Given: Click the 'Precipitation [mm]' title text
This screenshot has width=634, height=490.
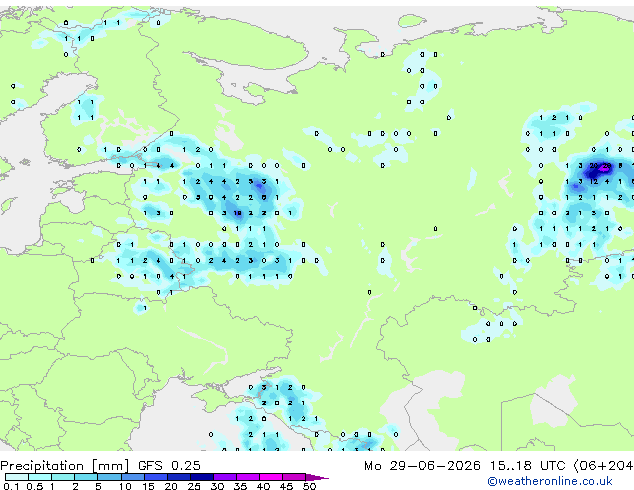Looking at the screenshot, I should (x=65, y=466).
